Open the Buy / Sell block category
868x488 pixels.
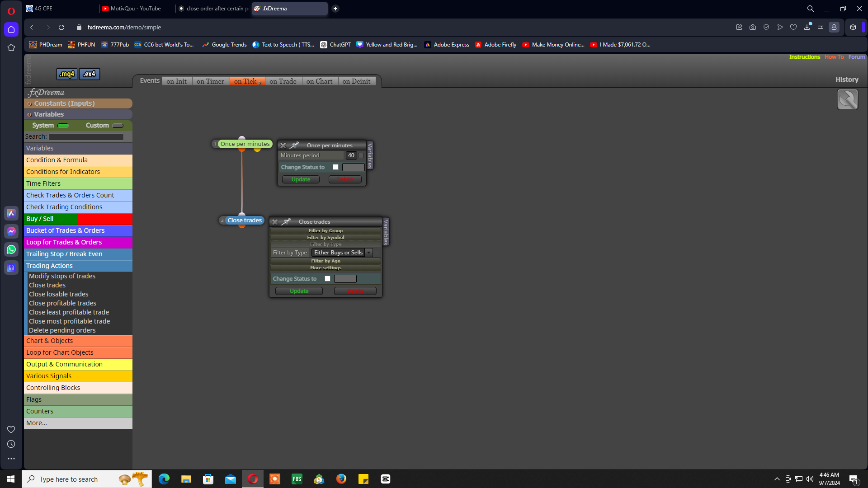click(x=78, y=219)
